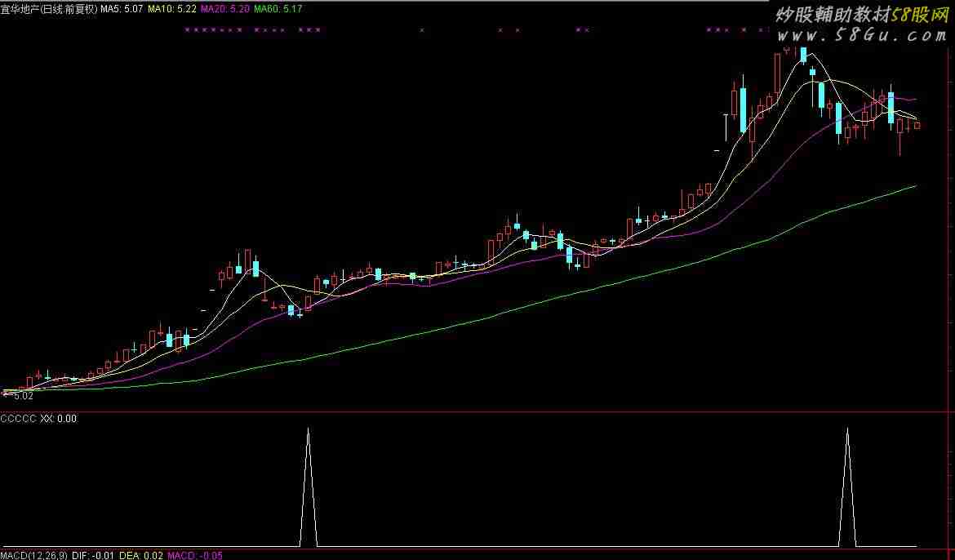Click the MA20: 5.20 indicator label

click(x=225, y=9)
